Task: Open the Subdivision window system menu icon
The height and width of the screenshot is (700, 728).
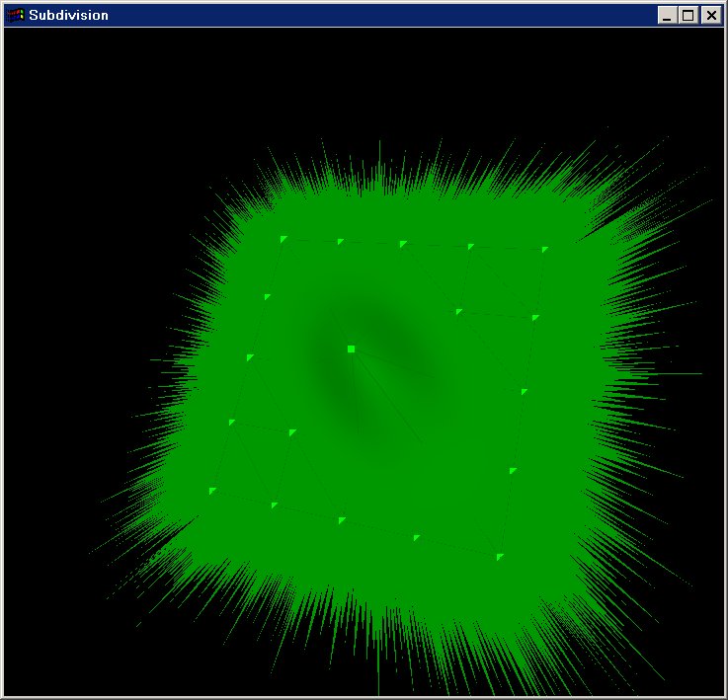Action: [x=15, y=15]
